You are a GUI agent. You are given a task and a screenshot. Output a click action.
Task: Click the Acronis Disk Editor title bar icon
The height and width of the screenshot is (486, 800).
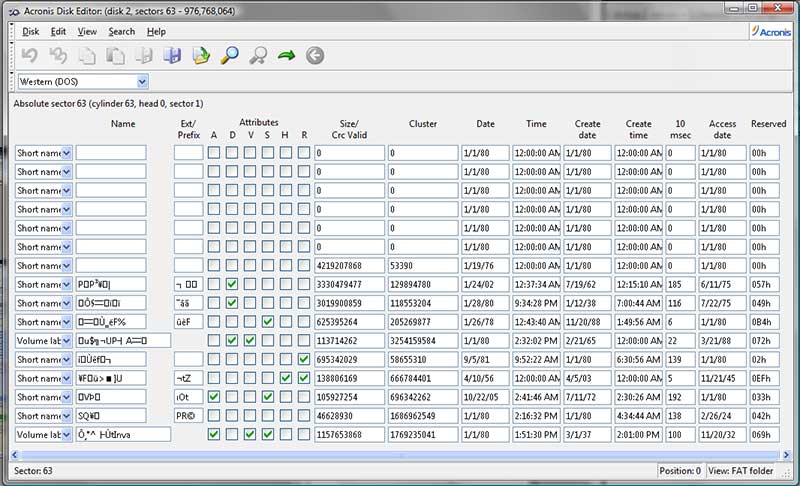click(x=14, y=11)
